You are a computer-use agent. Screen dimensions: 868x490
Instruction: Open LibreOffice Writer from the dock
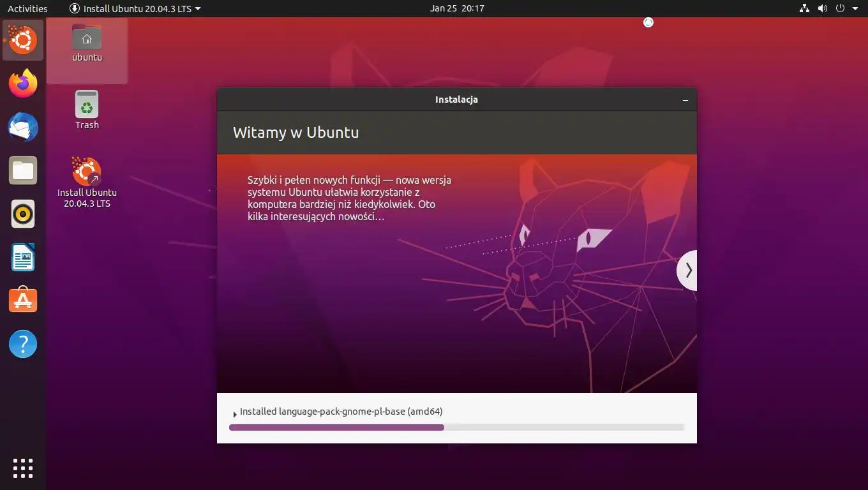coord(23,257)
